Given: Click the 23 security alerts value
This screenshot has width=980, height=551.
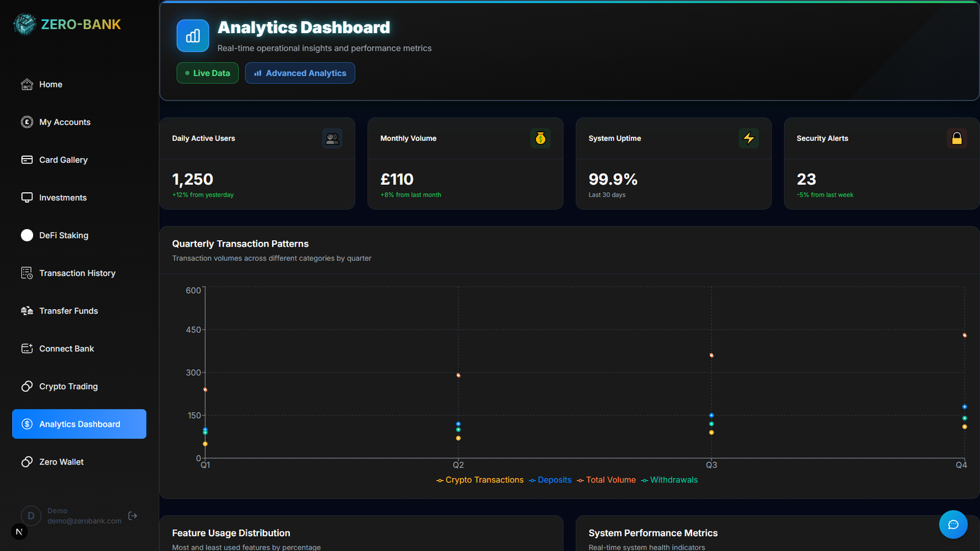Looking at the screenshot, I should tap(806, 179).
